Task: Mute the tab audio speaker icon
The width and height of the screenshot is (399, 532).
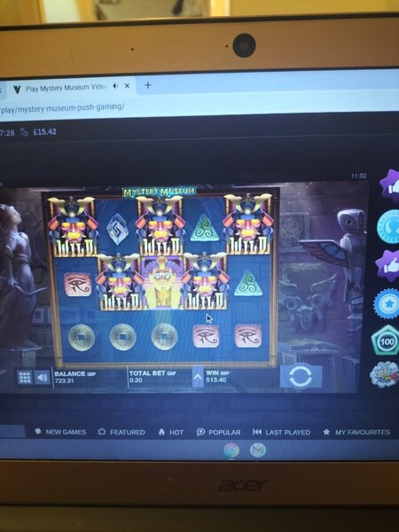Action: click(x=115, y=86)
